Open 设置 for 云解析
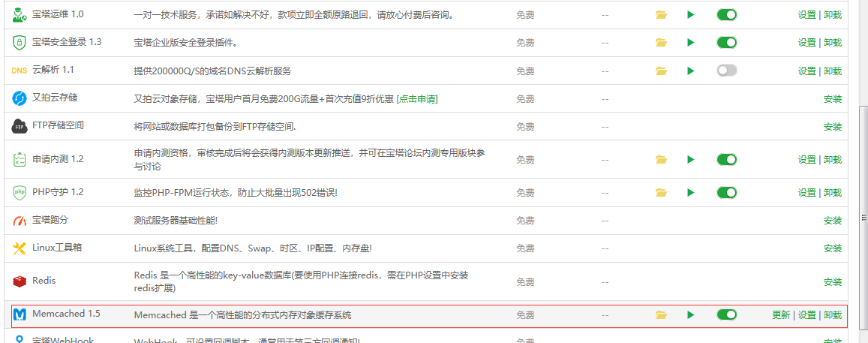 [x=806, y=71]
